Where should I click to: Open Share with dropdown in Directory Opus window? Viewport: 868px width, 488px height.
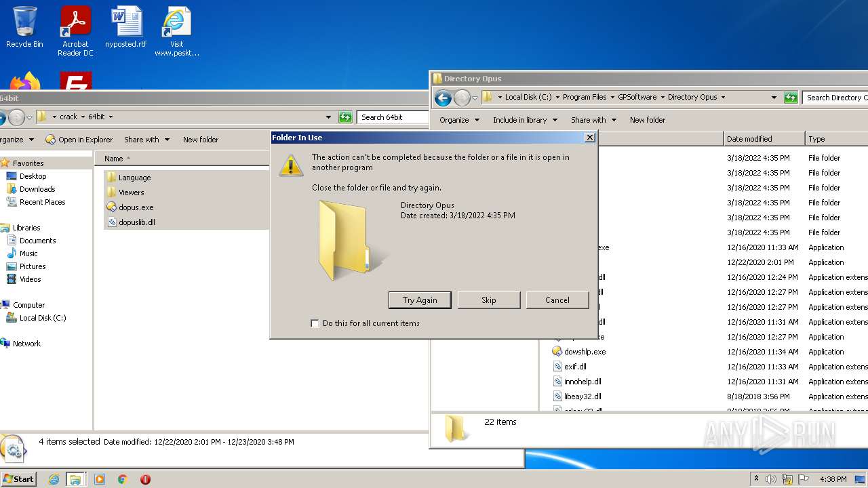coord(593,120)
